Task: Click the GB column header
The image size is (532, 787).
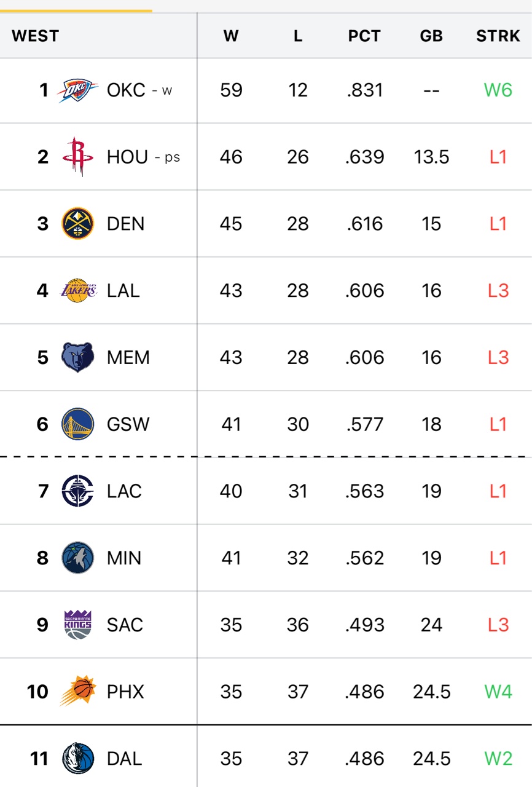Action: tap(431, 36)
